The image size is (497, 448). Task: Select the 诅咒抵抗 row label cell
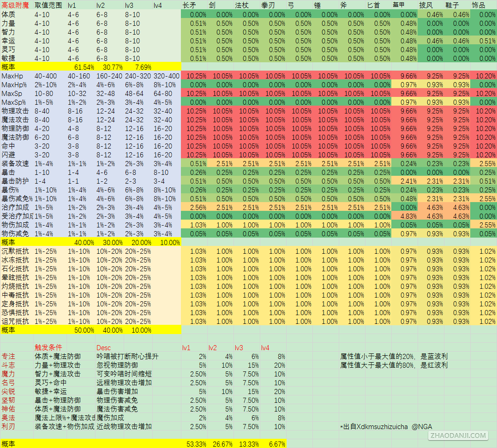(15, 321)
